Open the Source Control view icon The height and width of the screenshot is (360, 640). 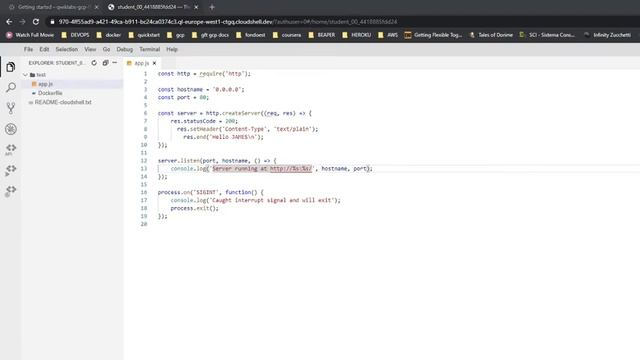click(11, 108)
